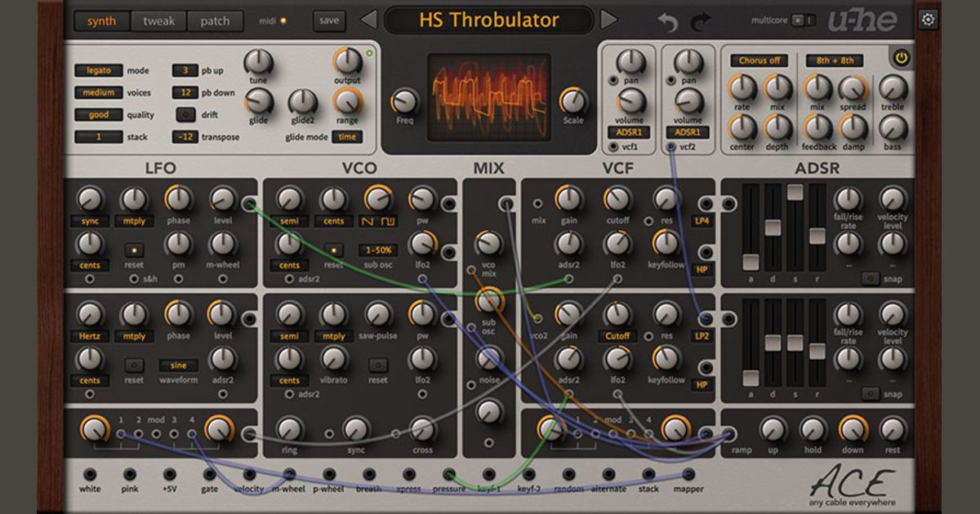980x514 pixels.
Task: Open the legato voice mode selector
Action: [x=97, y=69]
